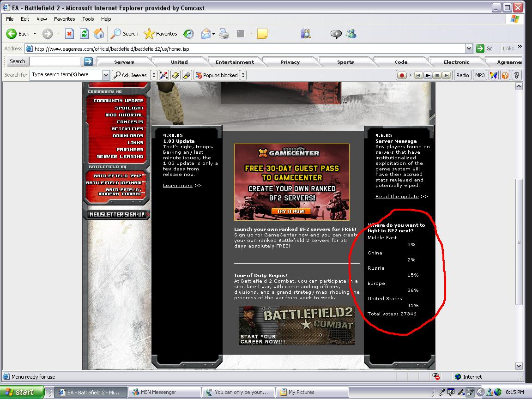
Task: Open the COMMUNITY UPDATE sidebar link
Action: [118, 100]
